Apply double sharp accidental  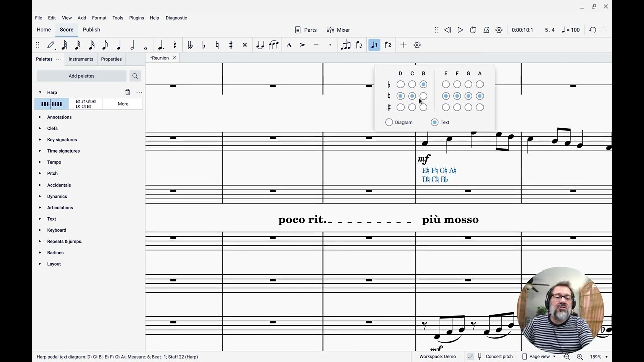coord(245,45)
